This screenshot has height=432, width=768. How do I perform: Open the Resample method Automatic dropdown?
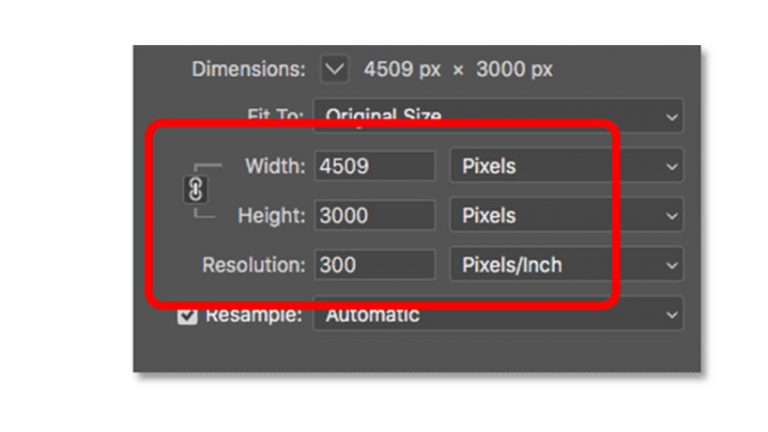pyautogui.click(x=498, y=314)
